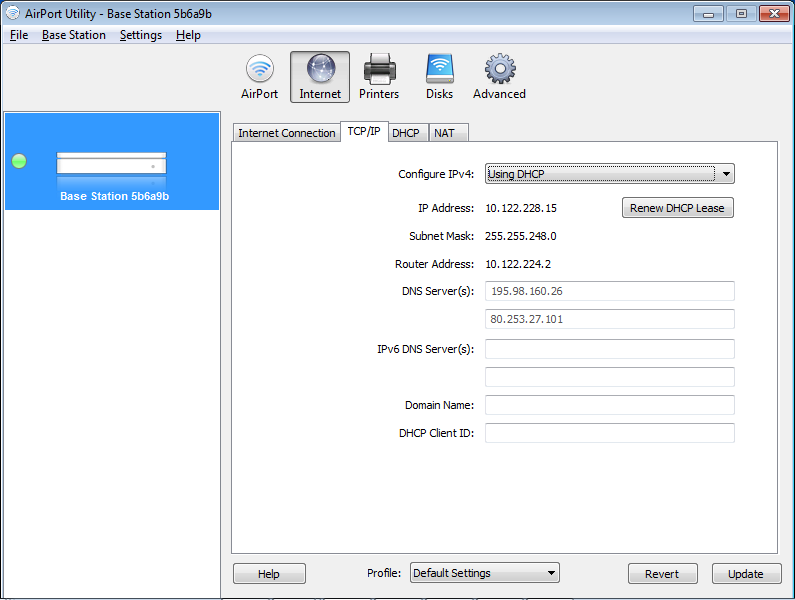
Task: Click the Configure IPv4 label
Action: click(436, 174)
